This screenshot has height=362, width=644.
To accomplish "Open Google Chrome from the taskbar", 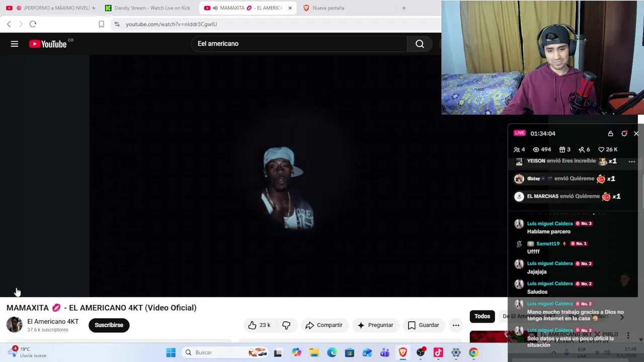I will [473, 352].
